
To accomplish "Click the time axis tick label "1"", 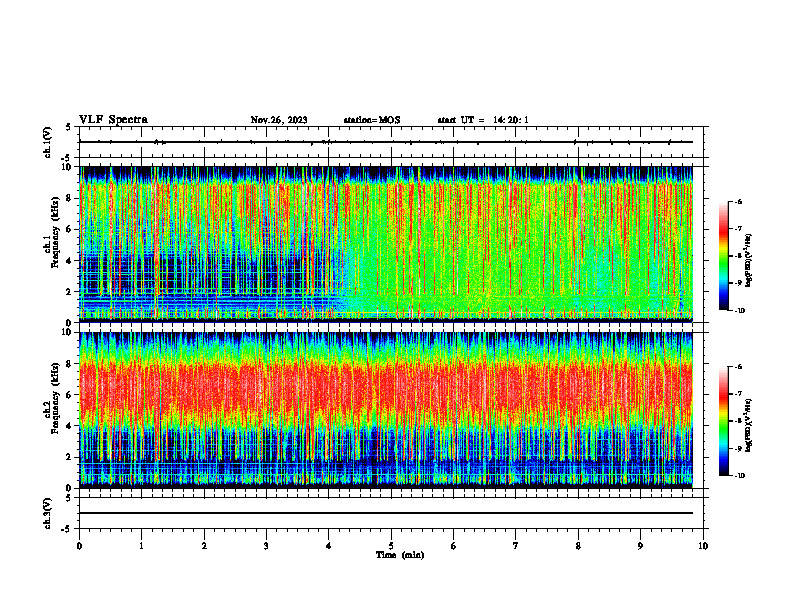I will 141,546.
